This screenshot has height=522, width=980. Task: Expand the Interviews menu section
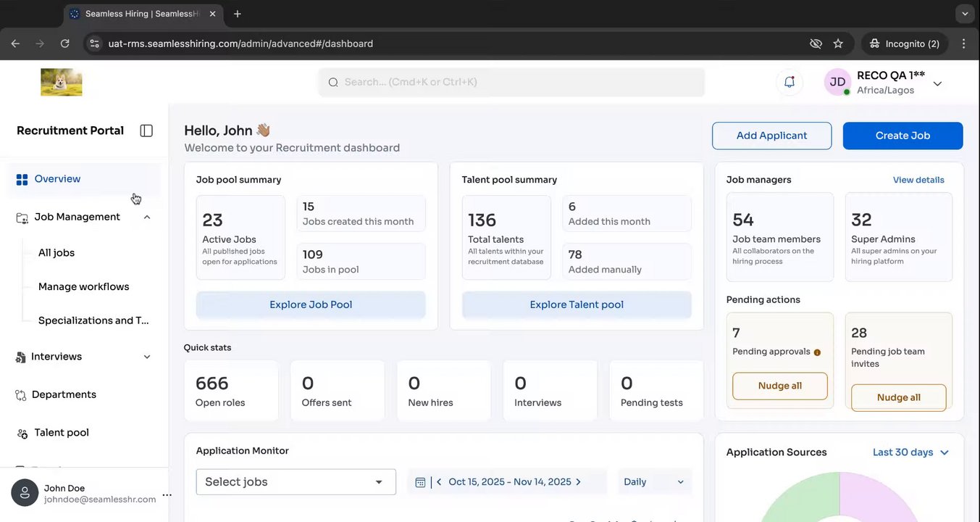[147, 357]
